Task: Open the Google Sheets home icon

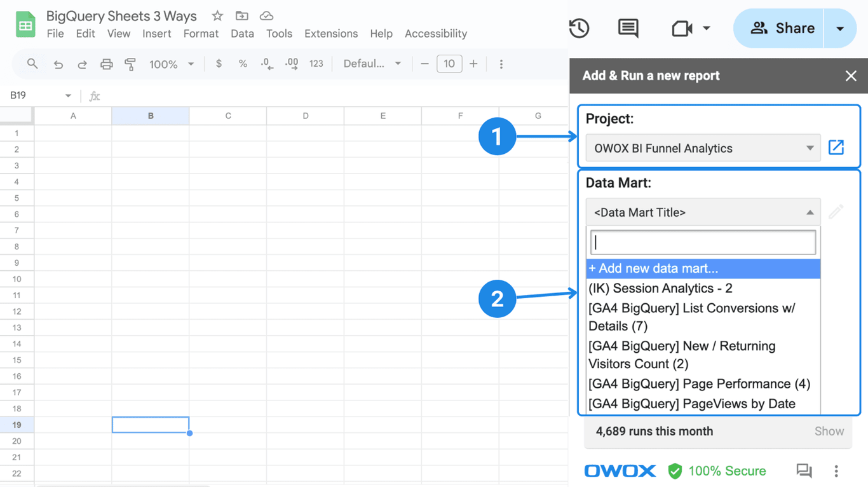Action: tap(25, 25)
